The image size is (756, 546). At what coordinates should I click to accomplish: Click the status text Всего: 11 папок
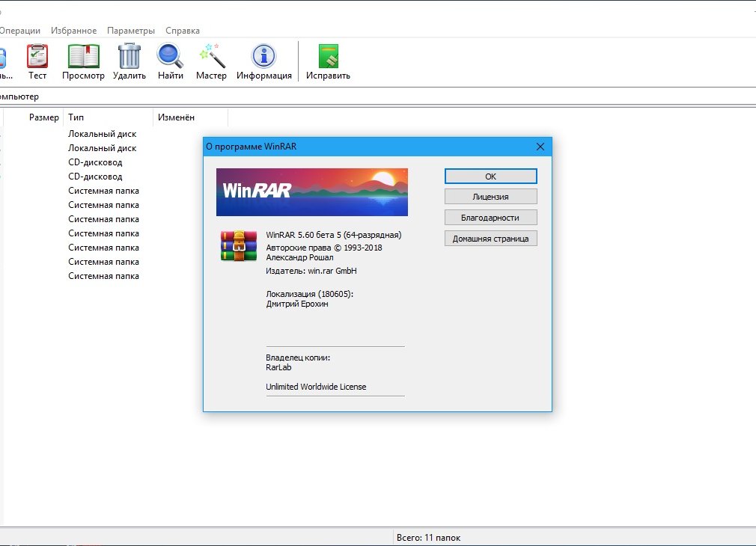(428, 537)
